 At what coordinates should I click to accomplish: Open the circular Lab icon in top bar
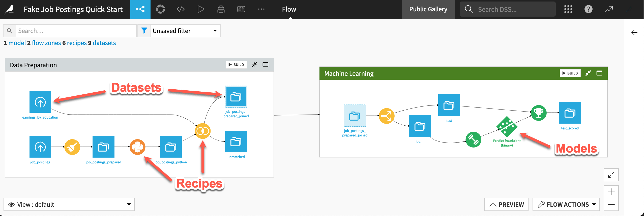[x=160, y=9]
